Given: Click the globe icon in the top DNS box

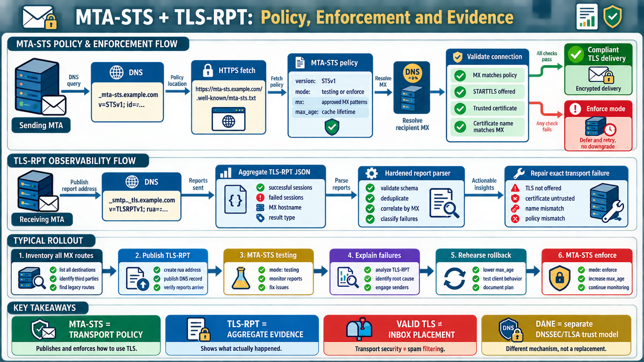Looking at the screenshot, I should 117,72.
